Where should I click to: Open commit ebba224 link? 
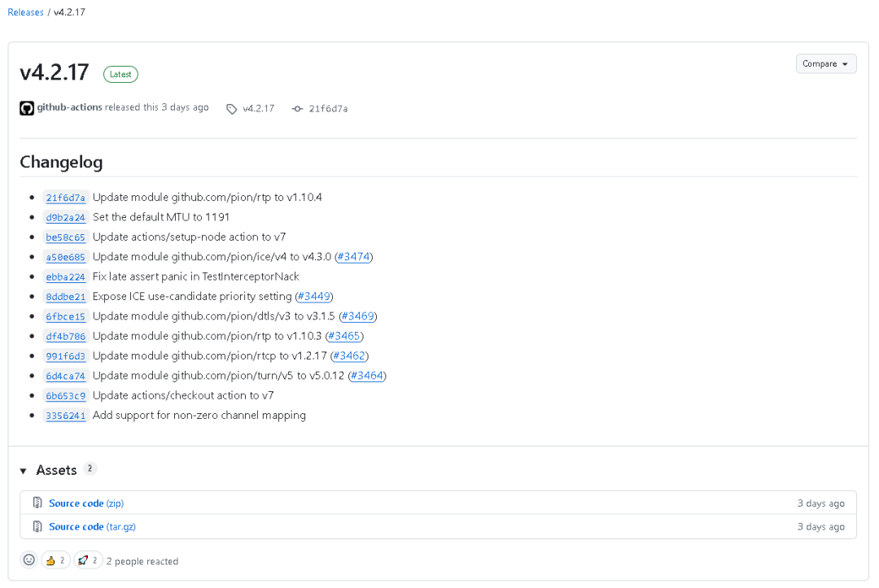(x=66, y=277)
